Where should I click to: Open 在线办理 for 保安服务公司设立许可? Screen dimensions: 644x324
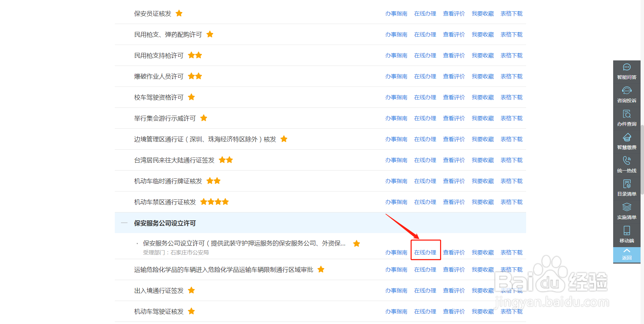coord(425,252)
